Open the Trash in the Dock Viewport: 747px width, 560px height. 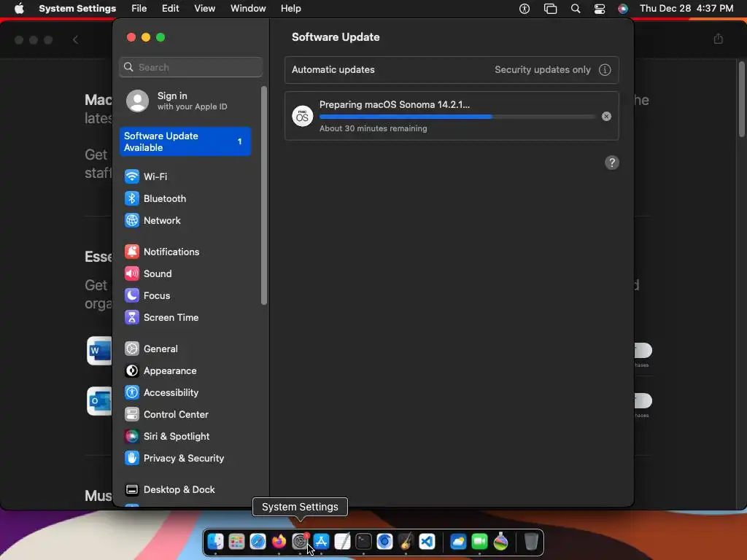pos(531,542)
